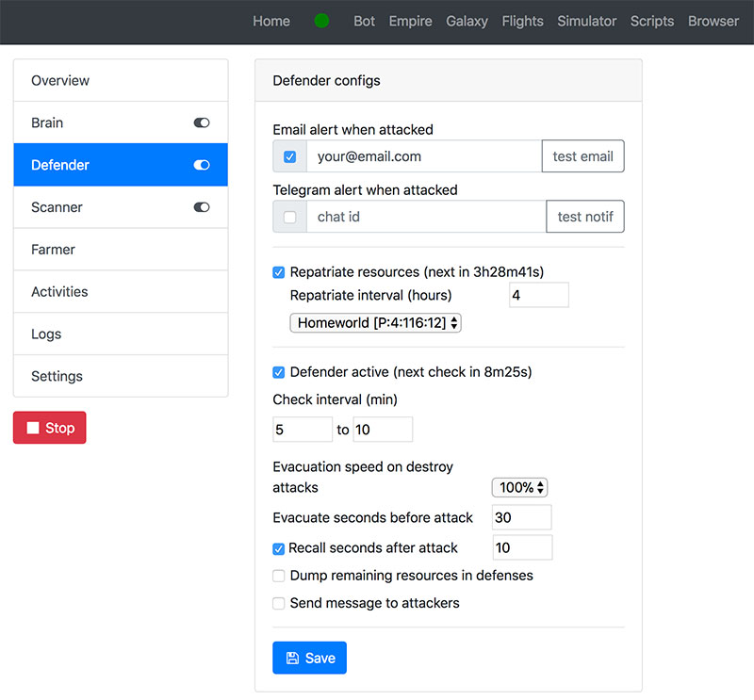754x700 pixels.
Task: Toggle the Scanner switch in sidebar
Action: pos(201,207)
